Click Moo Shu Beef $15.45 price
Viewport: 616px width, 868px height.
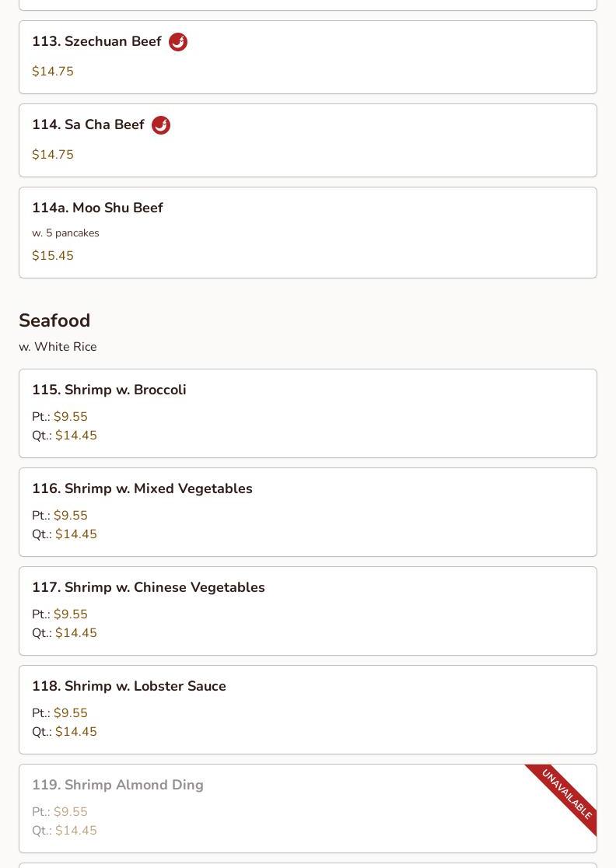click(x=53, y=256)
